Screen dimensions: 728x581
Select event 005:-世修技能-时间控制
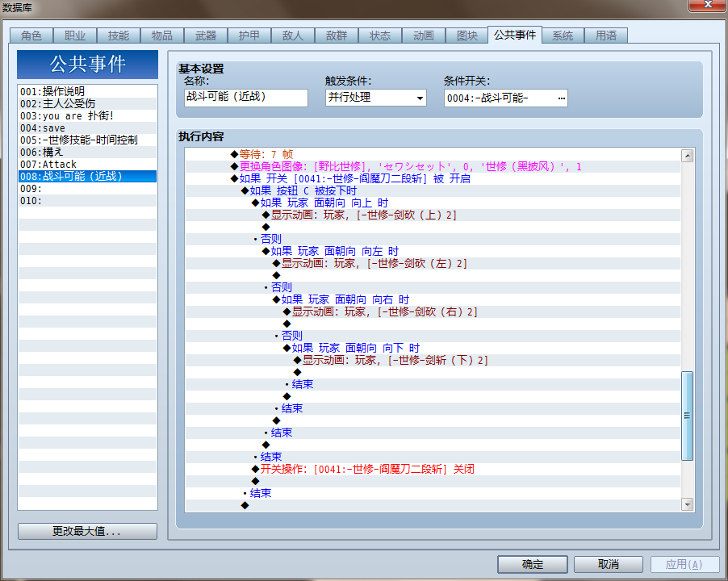[87, 140]
